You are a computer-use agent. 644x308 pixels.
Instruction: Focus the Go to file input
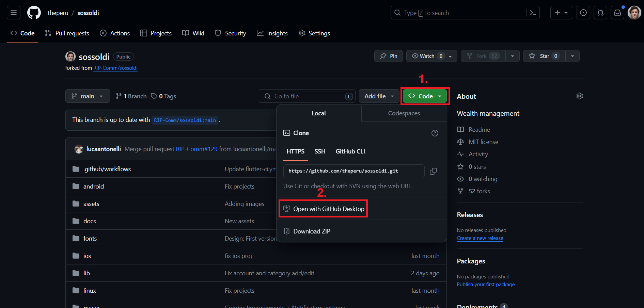[307, 96]
